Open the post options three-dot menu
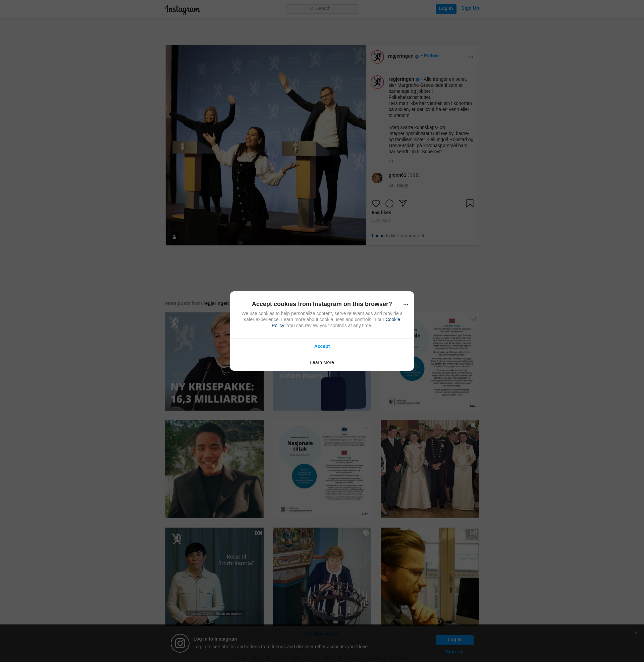Viewport: 644px width, 662px height. tap(470, 57)
